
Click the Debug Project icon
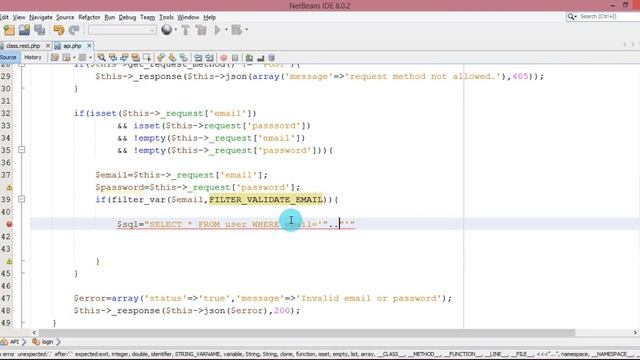click(237, 30)
